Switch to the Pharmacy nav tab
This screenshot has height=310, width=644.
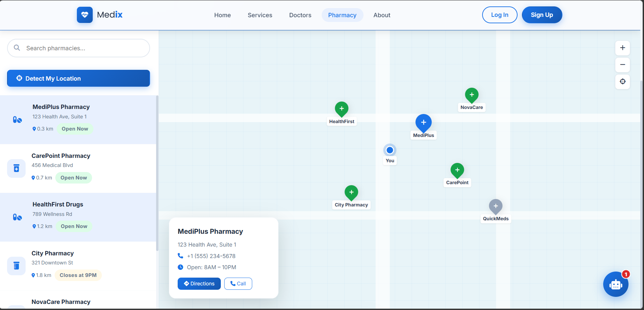(x=342, y=15)
